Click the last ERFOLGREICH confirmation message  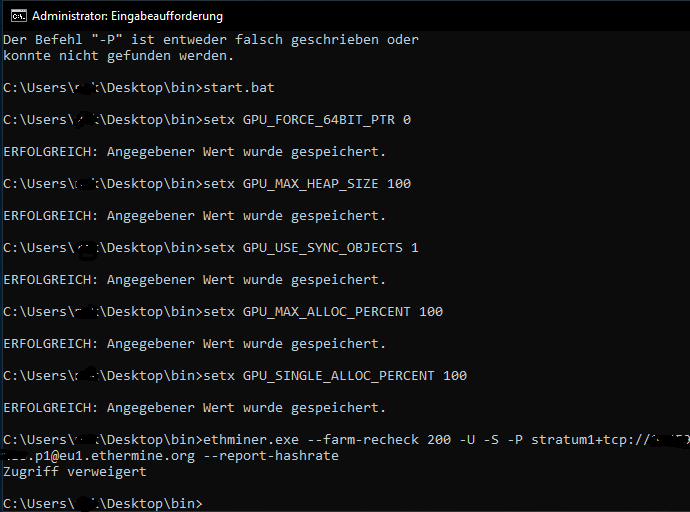[195, 408]
